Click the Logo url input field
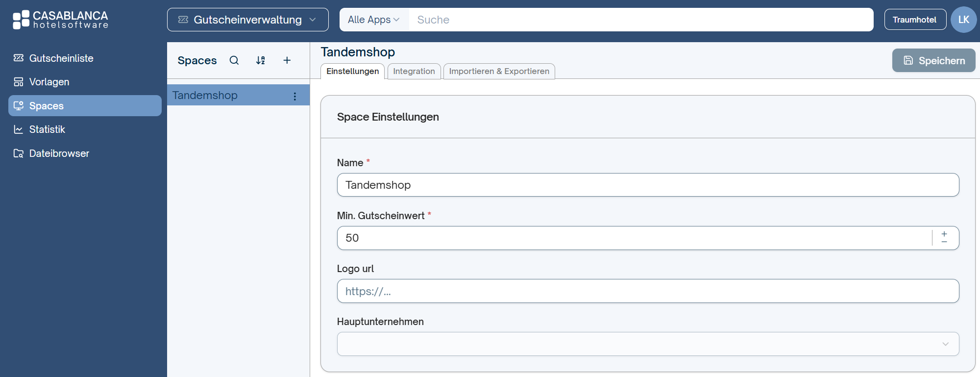Screen dimensions: 980x377 click(x=648, y=291)
